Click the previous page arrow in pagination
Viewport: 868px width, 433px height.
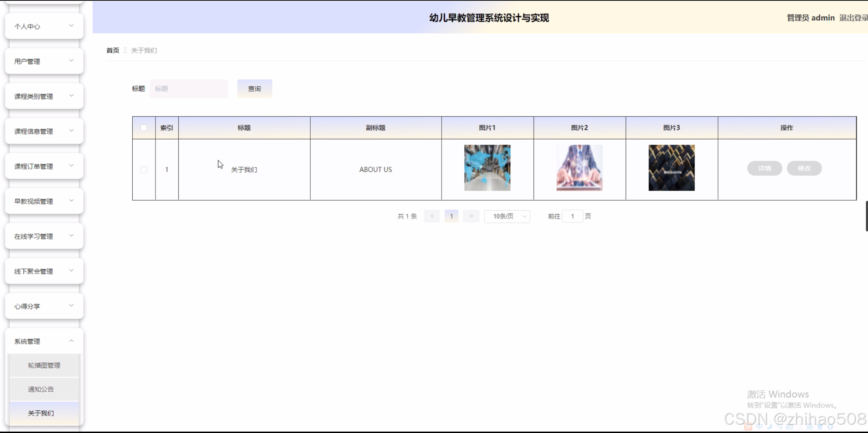[432, 216]
